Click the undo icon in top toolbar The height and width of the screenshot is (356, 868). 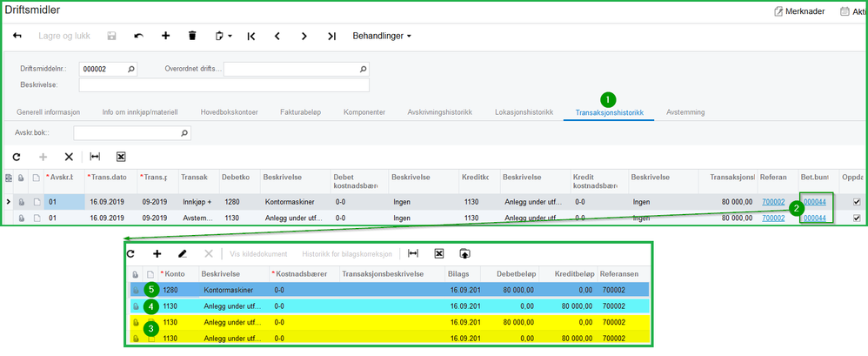pyautogui.click(x=138, y=37)
